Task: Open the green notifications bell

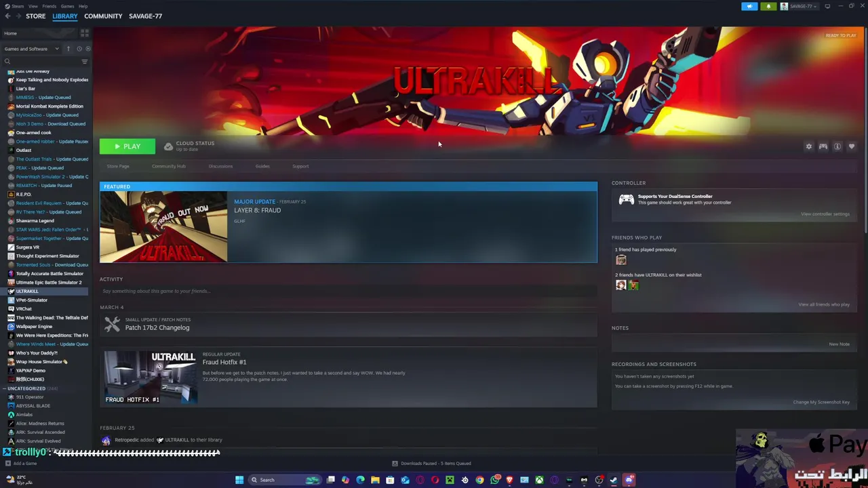Action: coord(768,6)
